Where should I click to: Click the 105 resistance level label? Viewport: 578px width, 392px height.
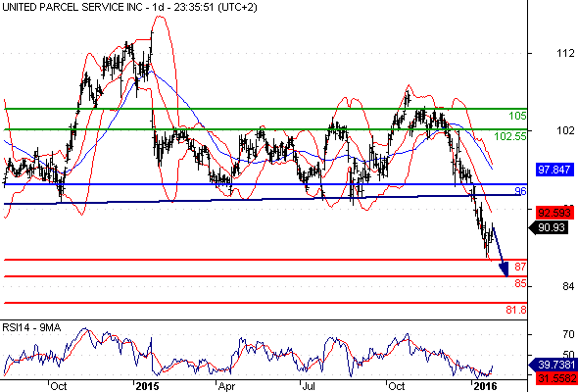(517, 116)
